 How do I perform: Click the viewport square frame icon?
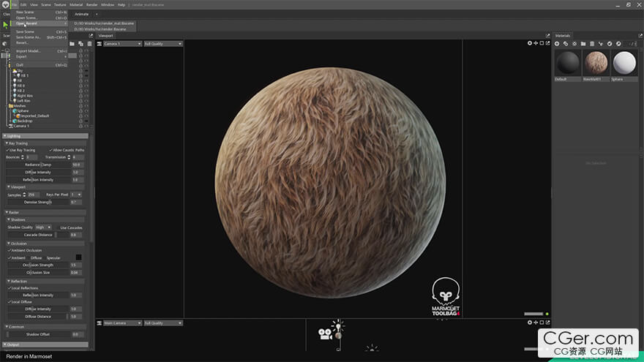[541, 43]
